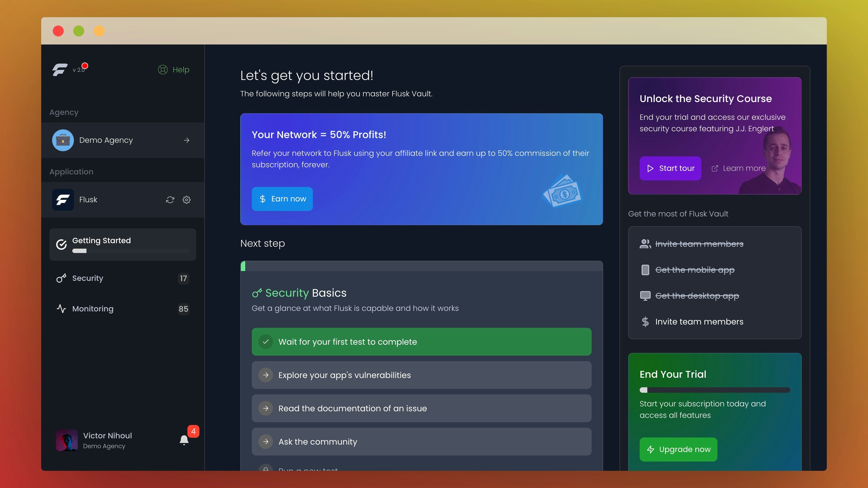
Task: Open 'Explore your app's vulnerabilities' step
Action: pyautogui.click(x=421, y=375)
